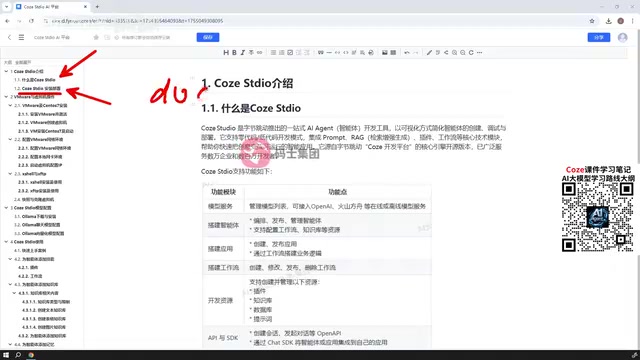The image size is (640, 360).
Task: Open outline item 4.3.1.2 in sidebar
Action: (44, 310)
